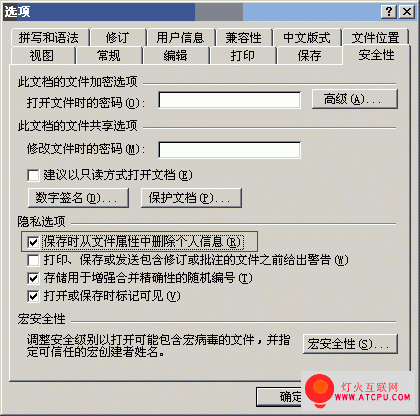420x416 pixels.
Task: Click the 保护文档 button
Action: click(191, 198)
